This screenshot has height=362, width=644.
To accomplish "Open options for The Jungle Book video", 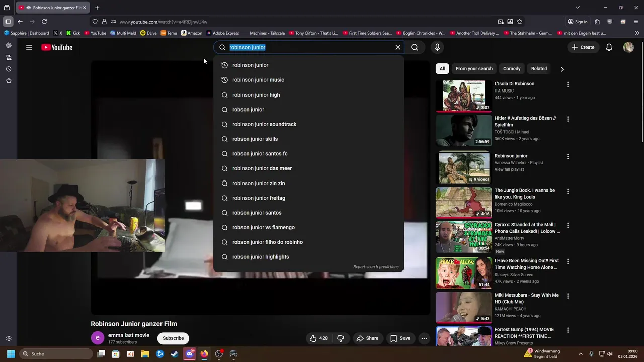I will click(568, 191).
